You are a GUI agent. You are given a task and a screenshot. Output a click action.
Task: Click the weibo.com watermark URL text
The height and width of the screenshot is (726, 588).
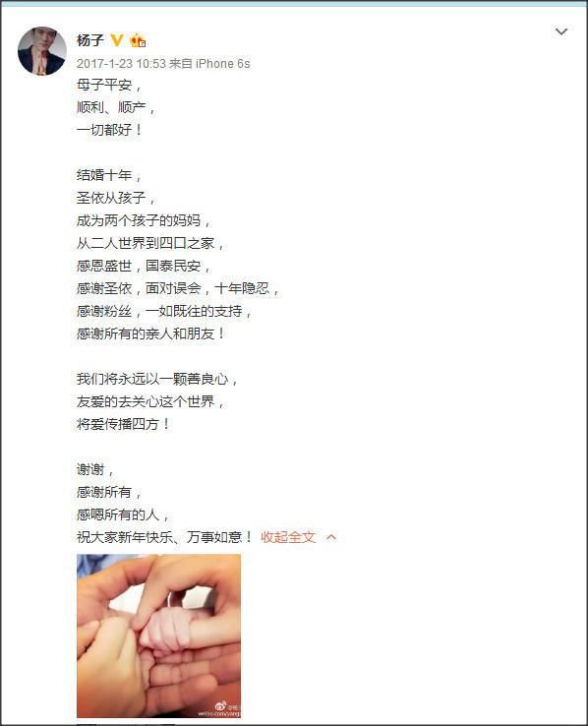(x=219, y=713)
